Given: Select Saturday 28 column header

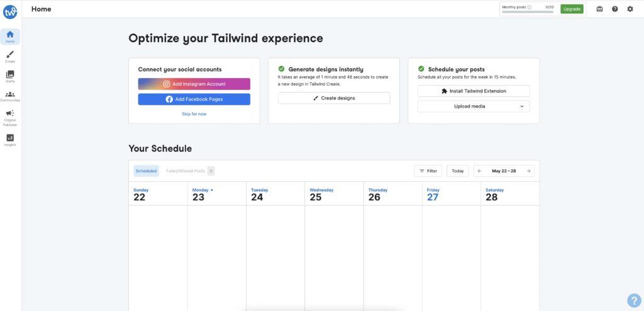Looking at the screenshot, I should [x=510, y=194].
